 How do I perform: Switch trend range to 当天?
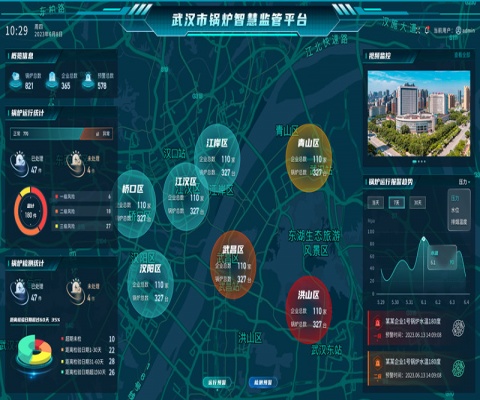[x=376, y=202]
